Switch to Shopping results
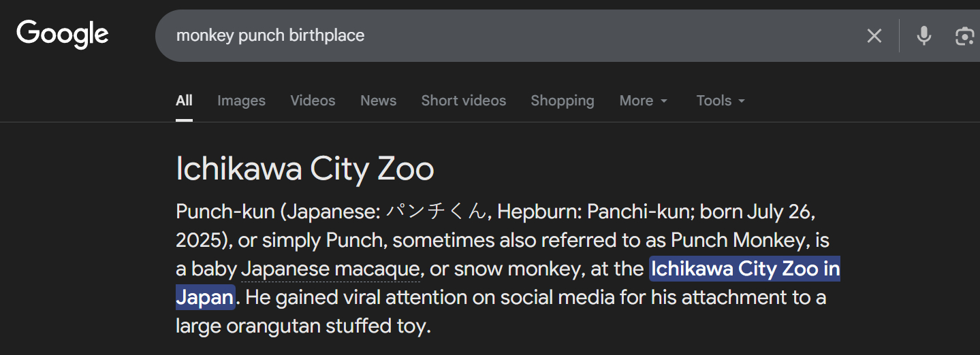Screen dimensions: 980x355 point(562,101)
